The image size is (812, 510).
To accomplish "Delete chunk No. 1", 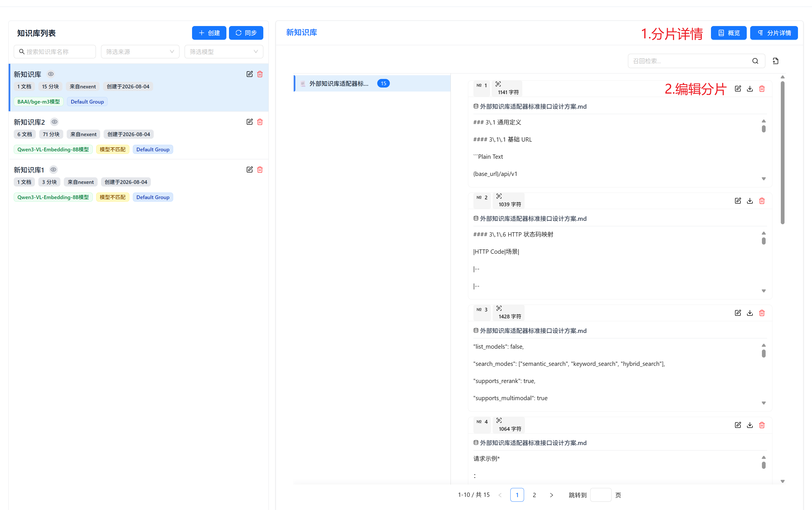I will click(762, 89).
